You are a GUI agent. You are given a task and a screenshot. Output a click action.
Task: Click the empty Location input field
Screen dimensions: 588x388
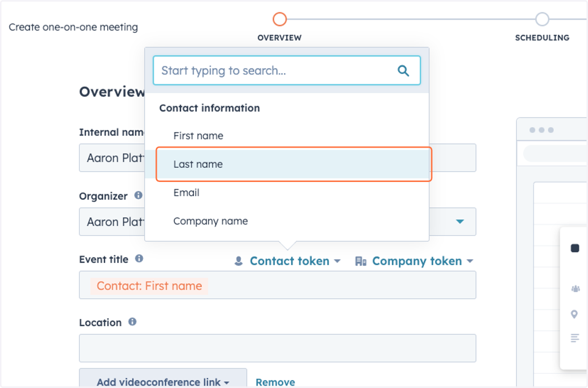coord(277,348)
